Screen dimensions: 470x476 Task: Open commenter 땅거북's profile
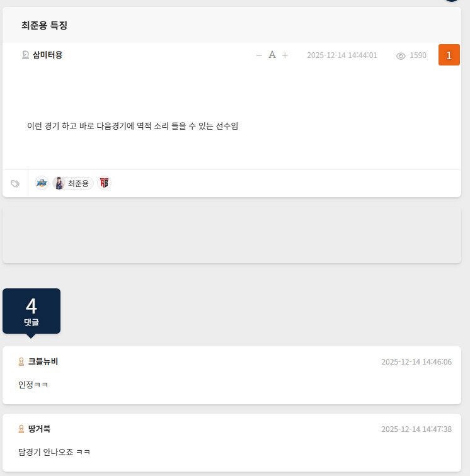tap(39, 429)
